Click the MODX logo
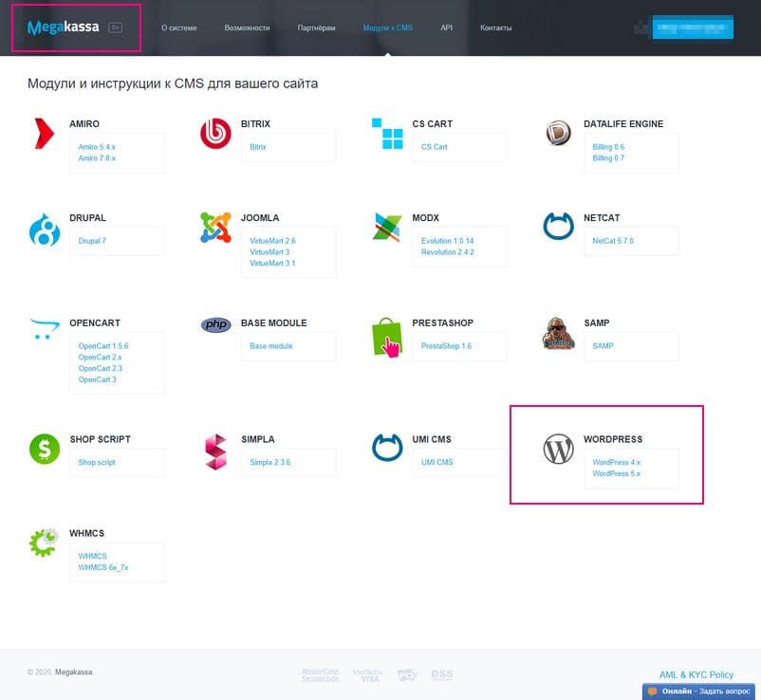The height and width of the screenshot is (700, 761). tap(387, 227)
